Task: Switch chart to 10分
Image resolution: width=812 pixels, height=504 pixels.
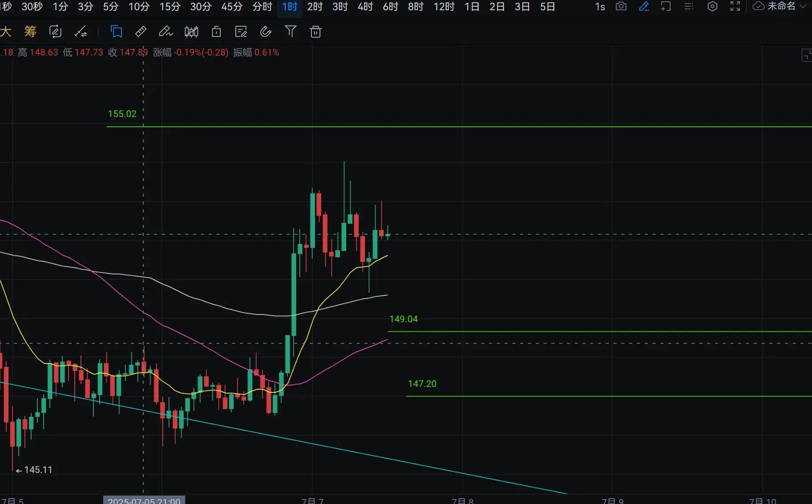Action: (139, 7)
